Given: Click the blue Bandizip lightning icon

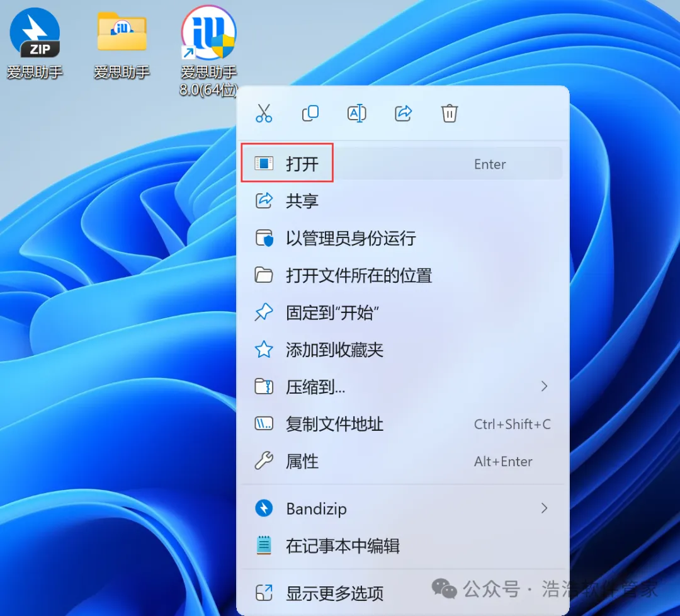Looking at the screenshot, I should [x=264, y=508].
